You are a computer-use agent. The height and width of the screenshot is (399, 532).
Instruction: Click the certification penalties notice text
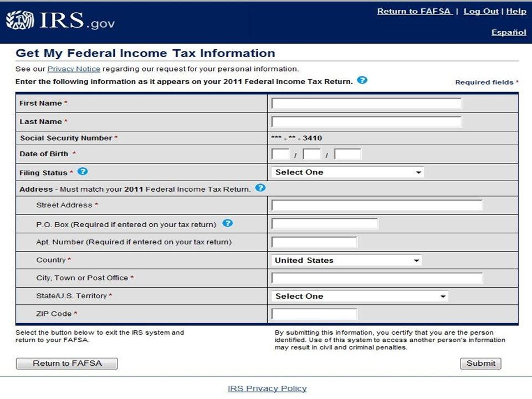tap(390, 340)
